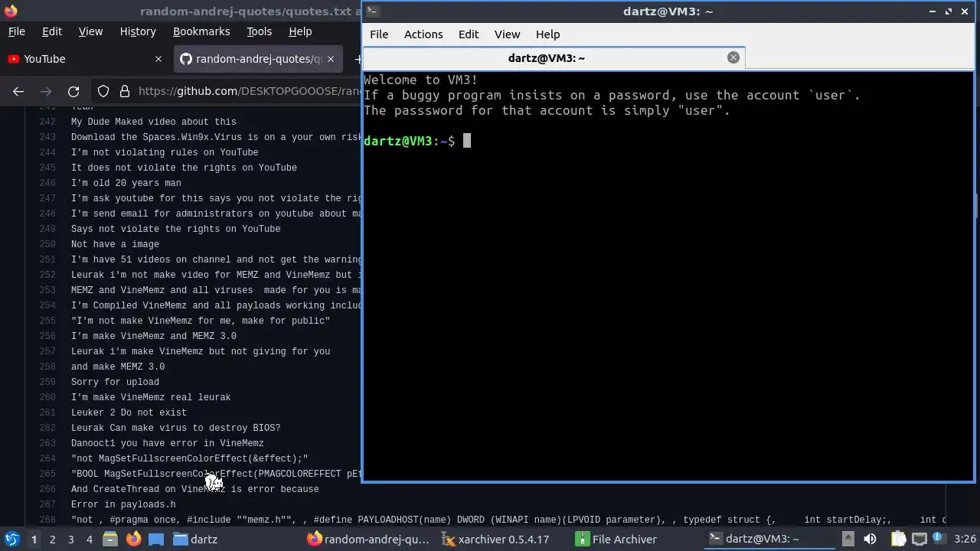This screenshot has width=980, height=551.
Task: Switch to xarchiver 0.5.4.17 taskbar entry
Action: [504, 540]
